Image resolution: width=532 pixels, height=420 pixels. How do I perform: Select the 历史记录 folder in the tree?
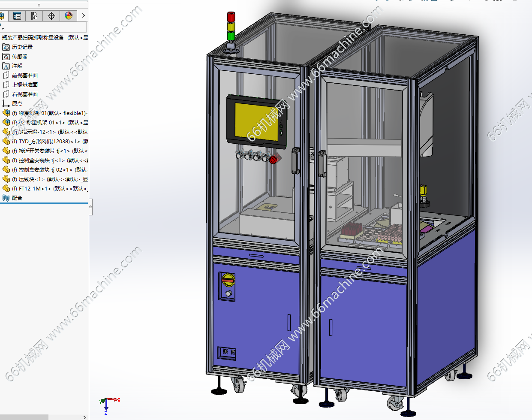point(22,47)
